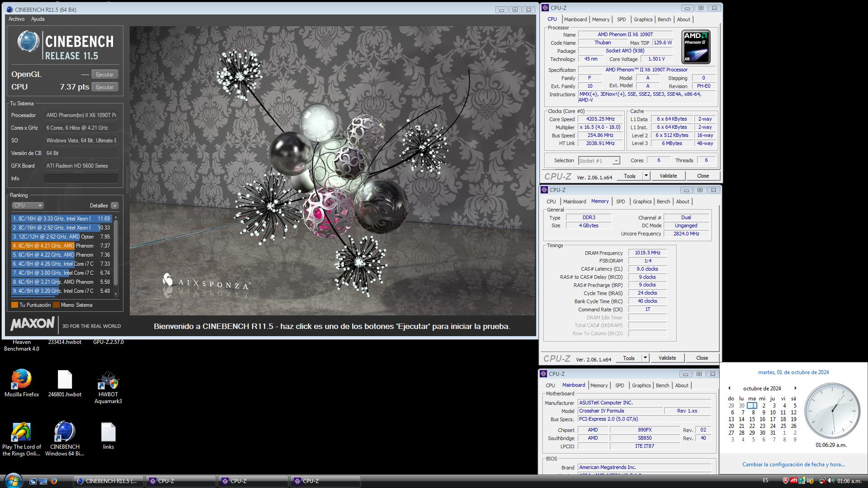Open About tab in Memory CPU-Z window
Screen dimensions: 868x488
point(683,202)
